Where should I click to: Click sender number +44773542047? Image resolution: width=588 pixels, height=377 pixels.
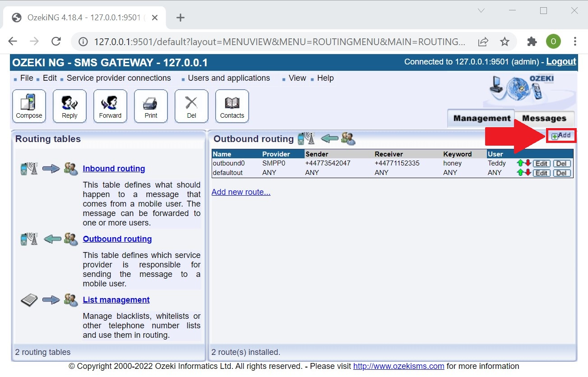pyautogui.click(x=328, y=163)
